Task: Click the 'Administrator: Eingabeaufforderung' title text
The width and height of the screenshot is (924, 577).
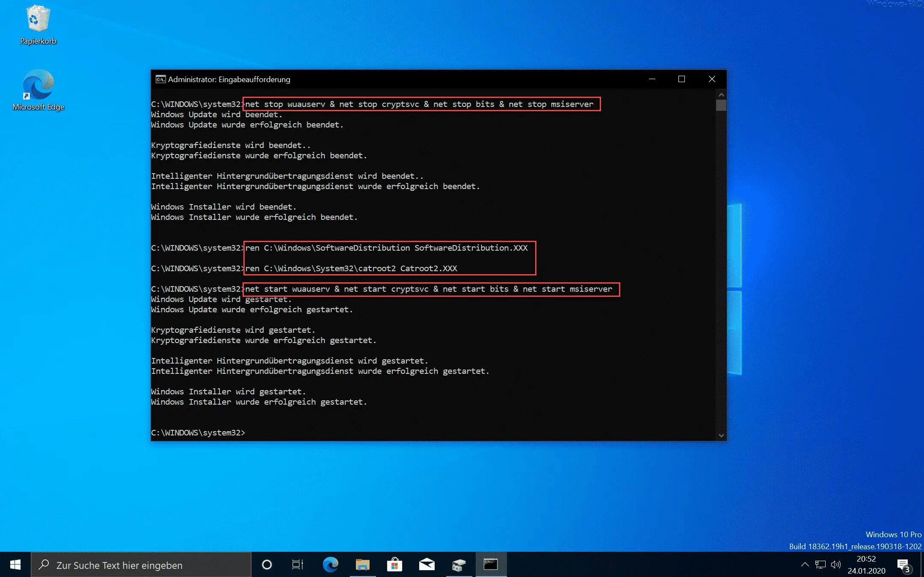Action: [229, 79]
